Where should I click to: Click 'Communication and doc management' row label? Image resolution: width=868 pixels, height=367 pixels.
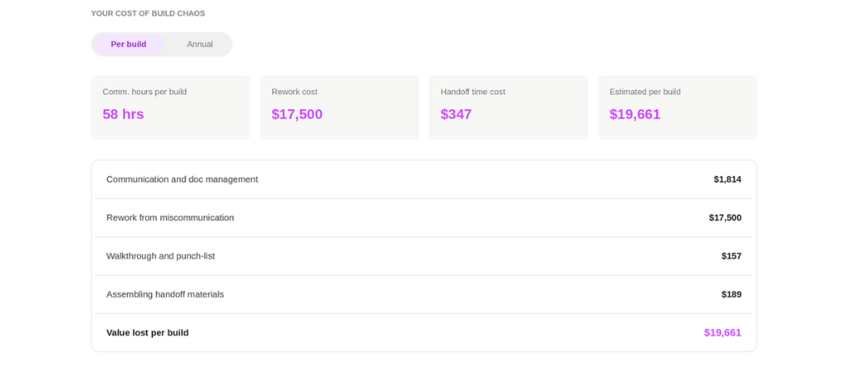coord(182,179)
